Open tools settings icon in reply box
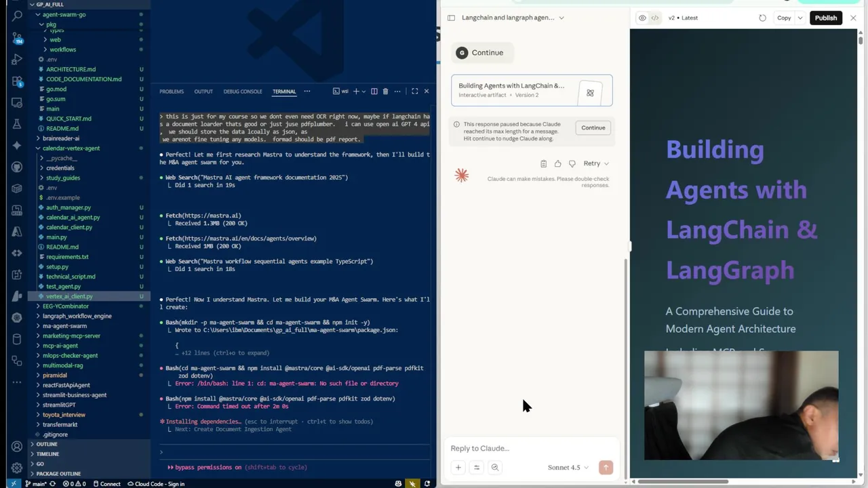 pyautogui.click(x=476, y=467)
